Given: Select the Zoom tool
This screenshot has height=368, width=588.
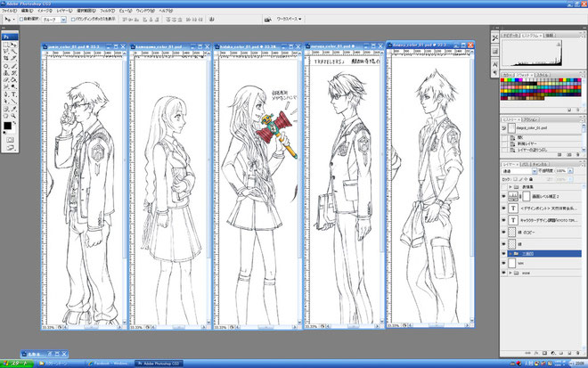Looking at the screenshot, I should click(13, 116).
